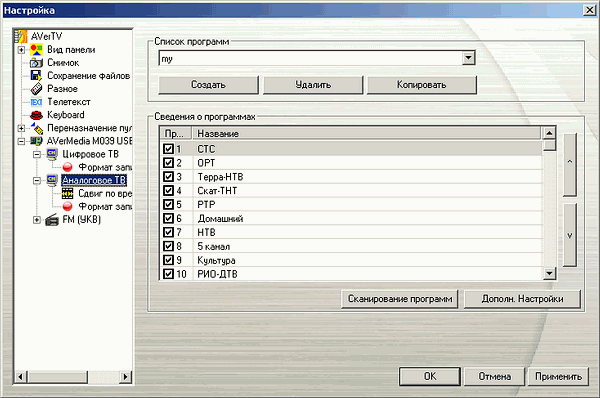Click the Аналоговое ТВ monitor icon
This screenshot has width=600, height=398.
[x=52, y=180]
